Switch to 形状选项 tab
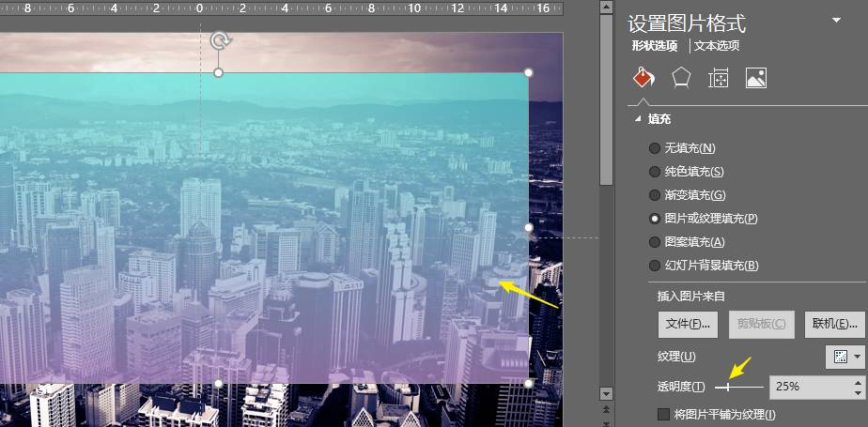This screenshot has width=868, height=427. 655,46
